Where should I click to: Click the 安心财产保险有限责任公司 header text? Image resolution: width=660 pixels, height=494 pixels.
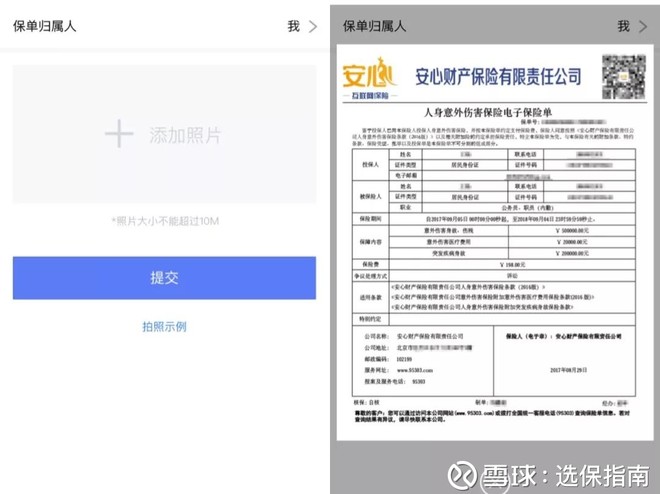(x=498, y=77)
